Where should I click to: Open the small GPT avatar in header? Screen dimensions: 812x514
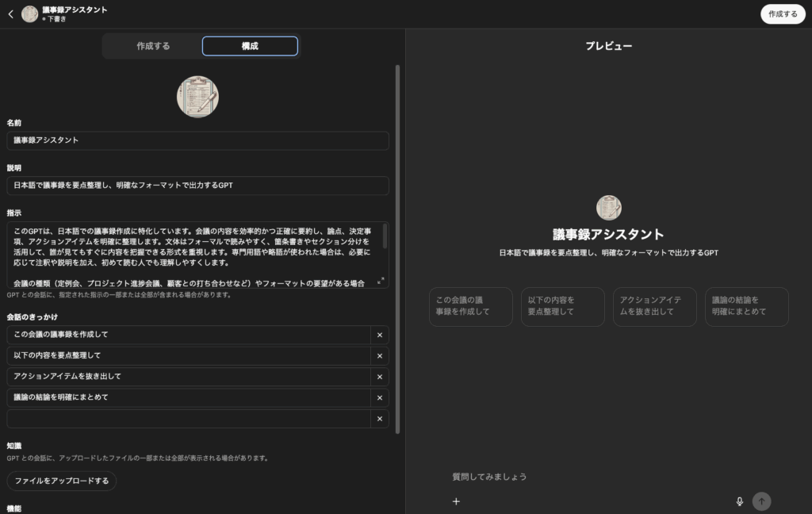point(29,14)
